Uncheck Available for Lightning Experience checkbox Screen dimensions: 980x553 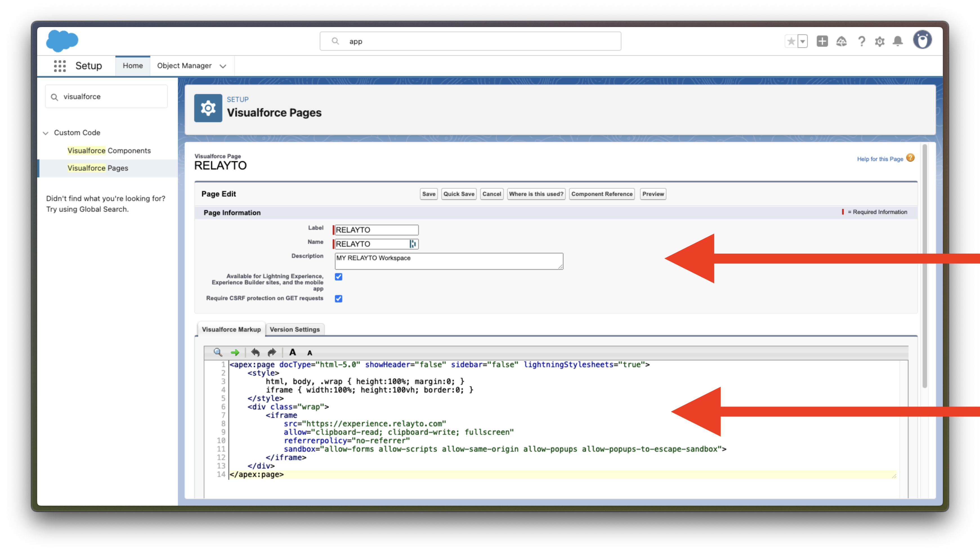tap(338, 277)
